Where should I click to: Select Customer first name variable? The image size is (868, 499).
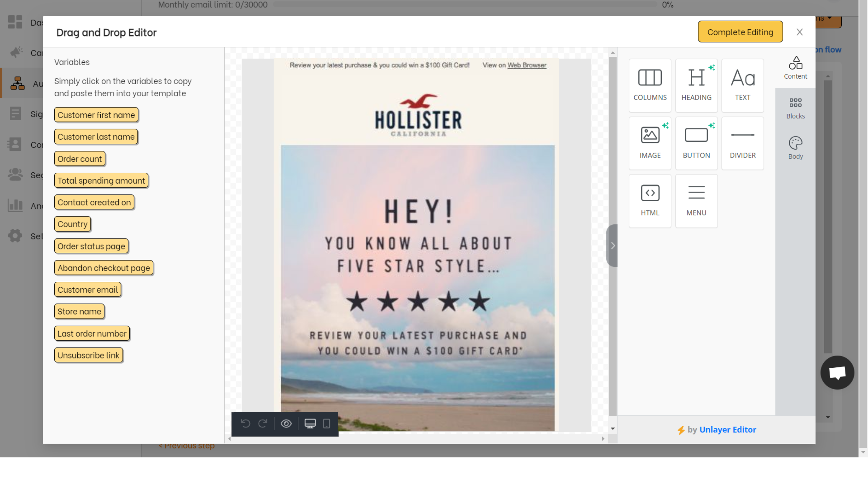click(96, 114)
